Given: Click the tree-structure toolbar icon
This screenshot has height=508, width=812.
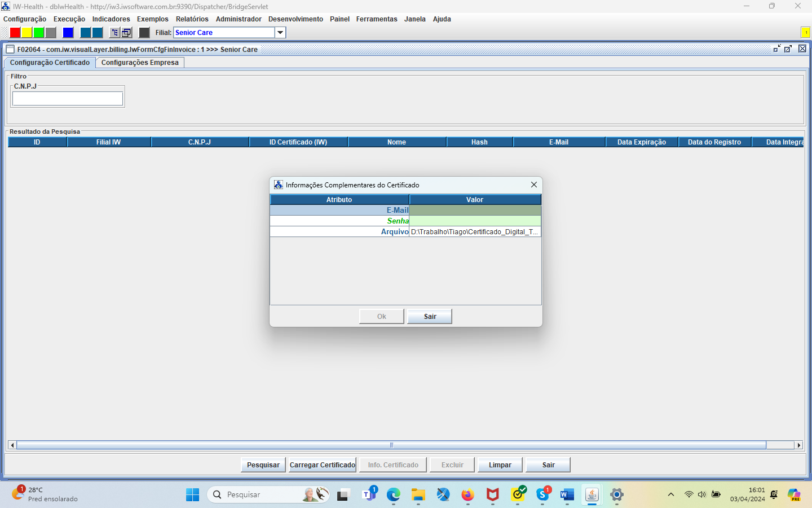Looking at the screenshot, I should pyautogui.click(x=115, y=33).
